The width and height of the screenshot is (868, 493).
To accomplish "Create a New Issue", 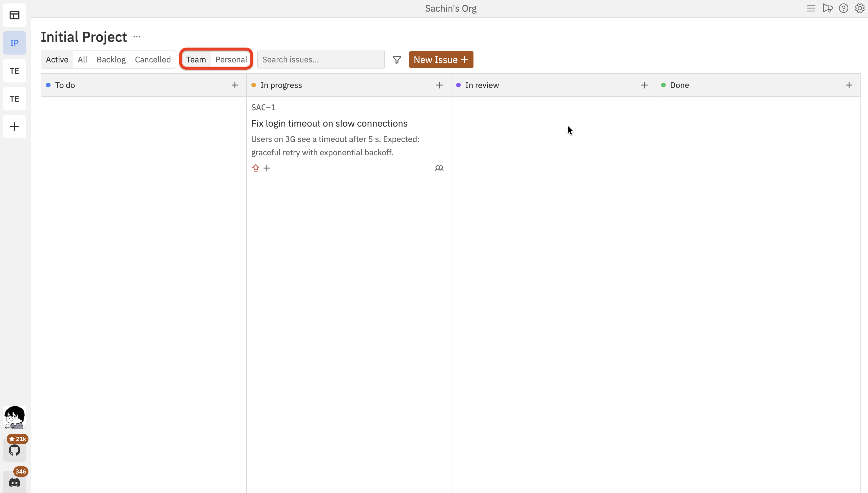I will pyautogui.click(x=441, y=59).
